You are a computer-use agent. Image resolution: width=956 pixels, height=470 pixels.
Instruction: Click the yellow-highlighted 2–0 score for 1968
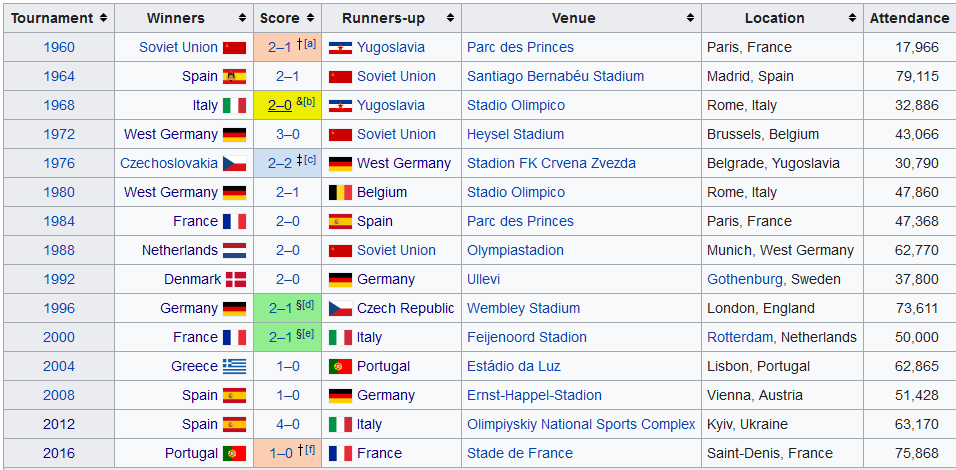tap(280, 105)
